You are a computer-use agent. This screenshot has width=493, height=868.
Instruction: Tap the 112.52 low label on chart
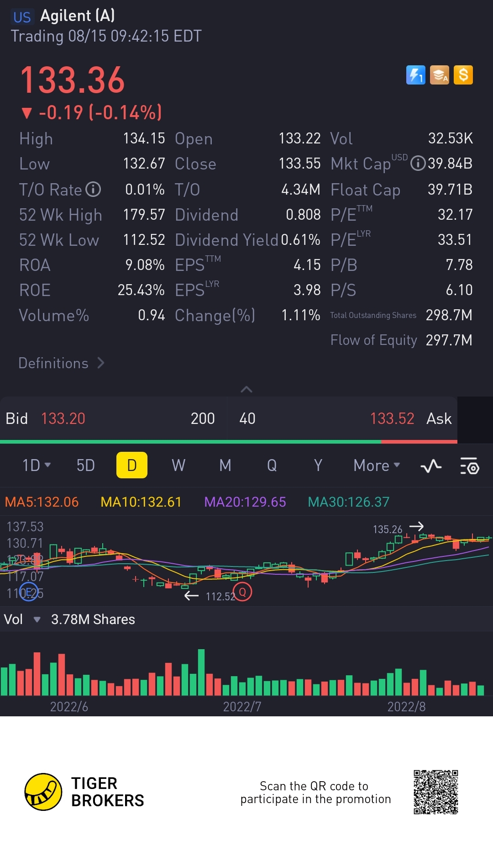coord(220,596)
